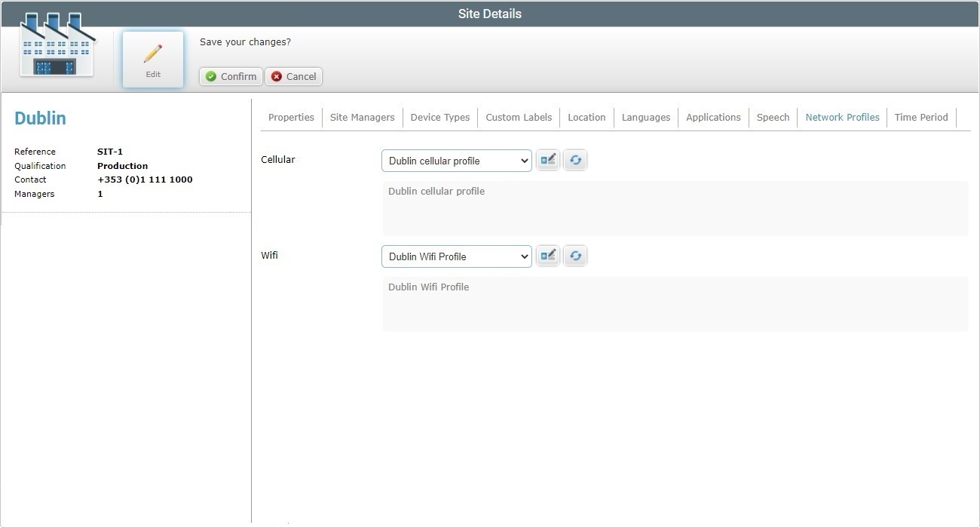Click the Dublin site name heading
This screenshot has width=980, height=528.
[40, 118]
